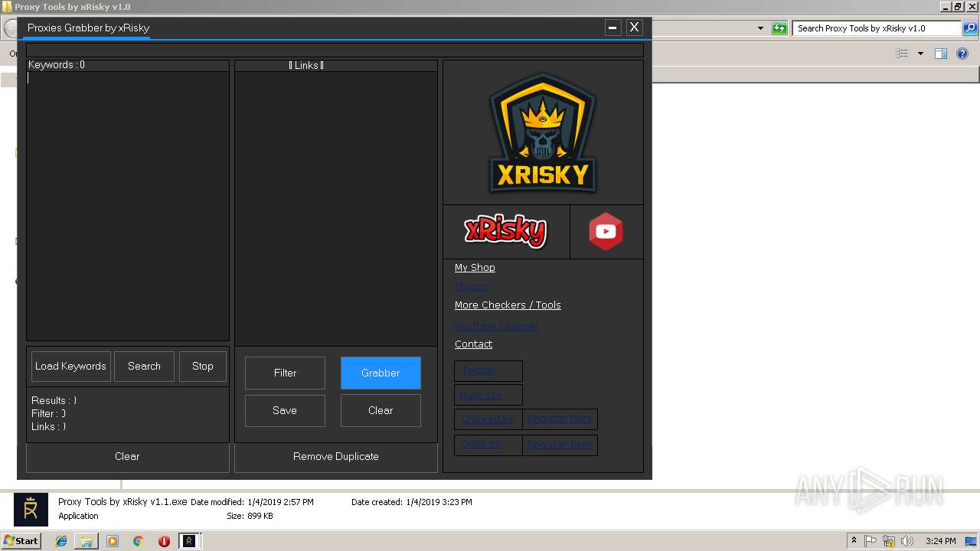Viewport: 980px width, 551px height.
Task: Click the magnifier icon in Explorer search box
Action: [x=969, y=28]
